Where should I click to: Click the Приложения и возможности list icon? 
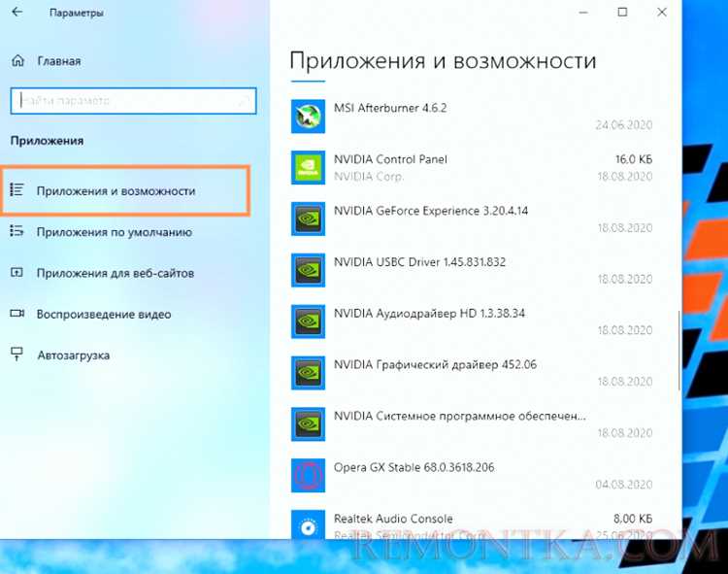17,190
